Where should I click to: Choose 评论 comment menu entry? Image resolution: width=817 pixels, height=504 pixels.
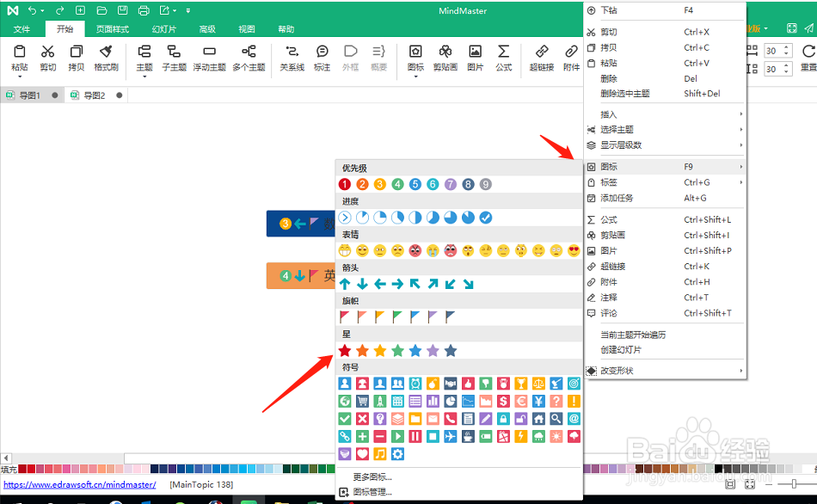pyautogui.click(x=664, y=313)
